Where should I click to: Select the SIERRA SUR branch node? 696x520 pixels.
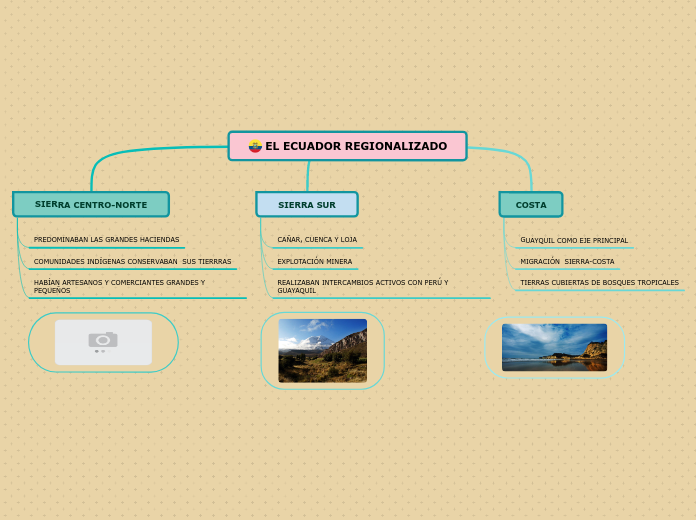(x=307, y=204)
